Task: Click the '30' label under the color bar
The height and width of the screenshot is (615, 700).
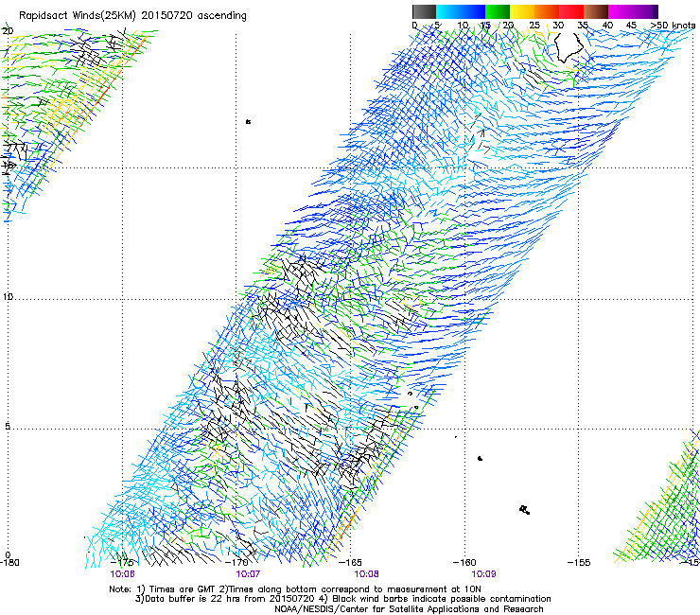Action: [558, 26]
